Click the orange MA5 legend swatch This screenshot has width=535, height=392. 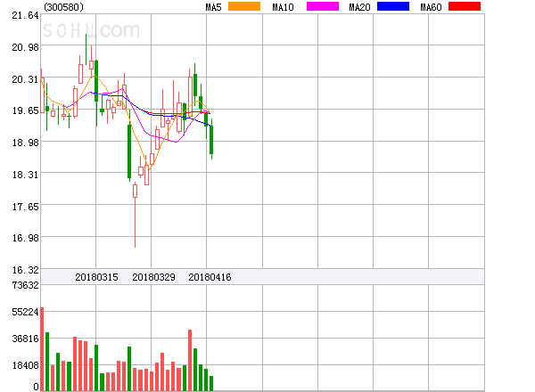point(244,6)
